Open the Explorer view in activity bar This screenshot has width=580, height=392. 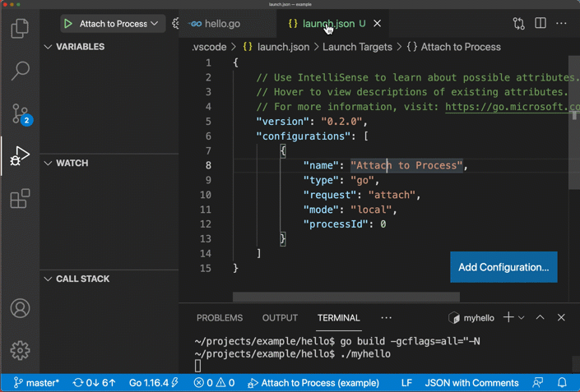[x=20, y=29]
